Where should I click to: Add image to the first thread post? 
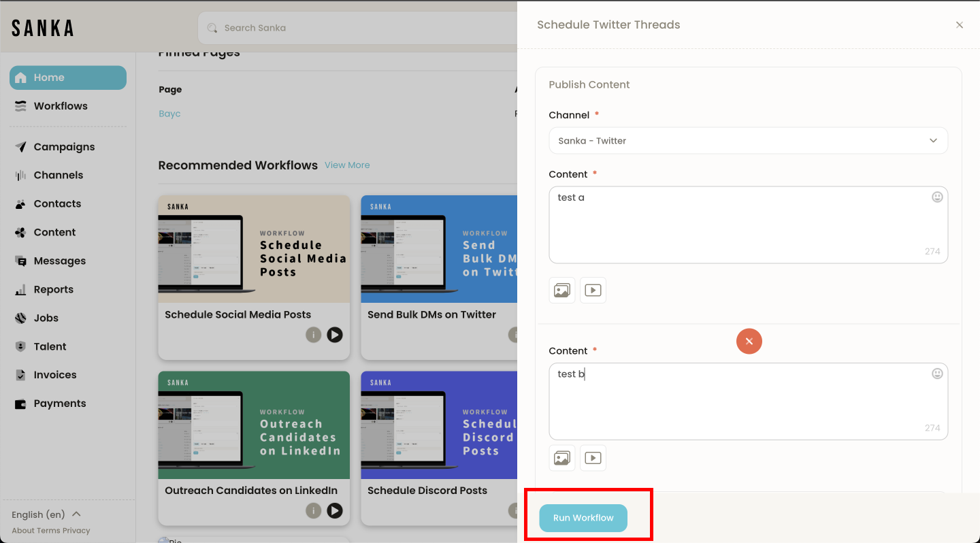(561, 291)
